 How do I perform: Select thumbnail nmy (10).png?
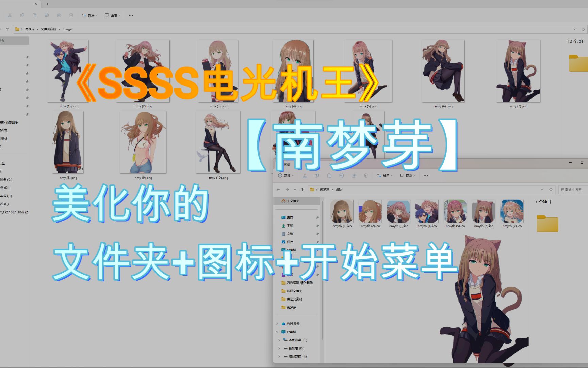218,142
